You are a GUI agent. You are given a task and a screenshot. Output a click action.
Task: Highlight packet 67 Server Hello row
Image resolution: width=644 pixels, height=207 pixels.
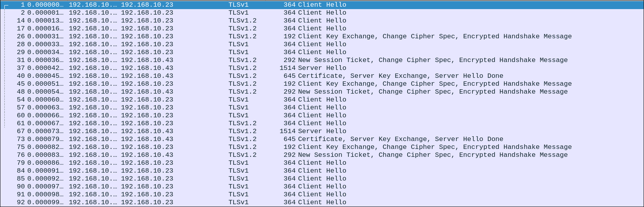coord(322,131)
